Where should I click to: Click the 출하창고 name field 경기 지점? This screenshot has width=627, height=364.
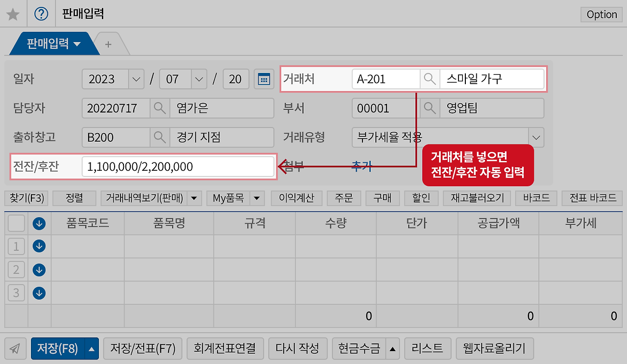coord(222,137)
